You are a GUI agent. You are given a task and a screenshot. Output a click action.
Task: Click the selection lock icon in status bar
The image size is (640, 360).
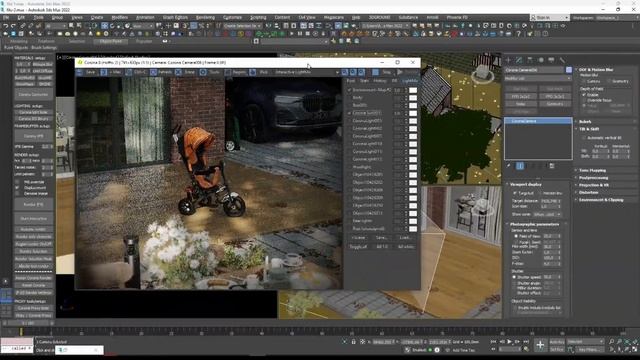[353, 342]
